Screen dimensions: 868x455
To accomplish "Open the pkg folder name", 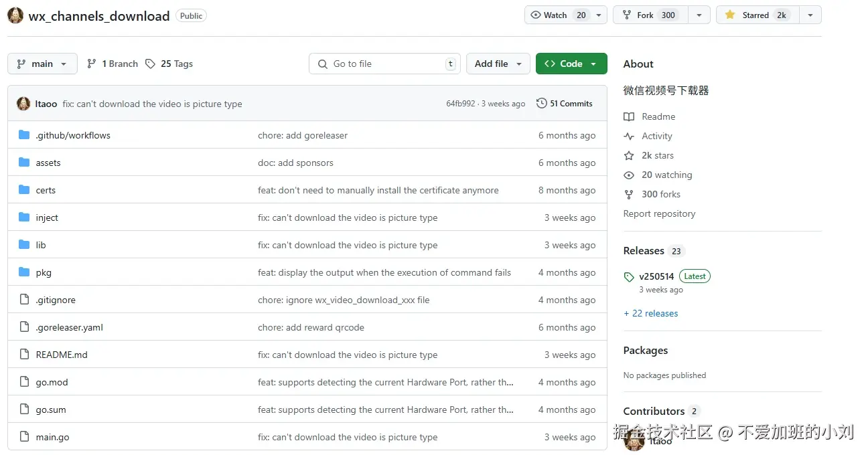I will click(44, 272).
